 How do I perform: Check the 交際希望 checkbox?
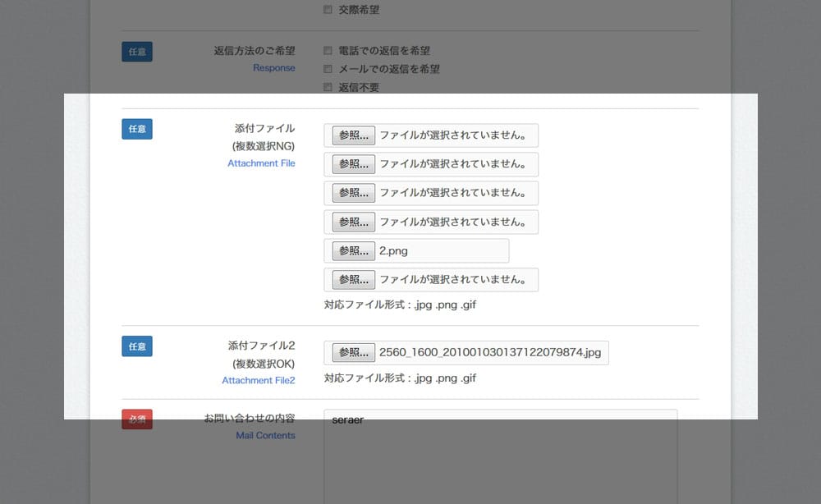click(x=328, y=10)
